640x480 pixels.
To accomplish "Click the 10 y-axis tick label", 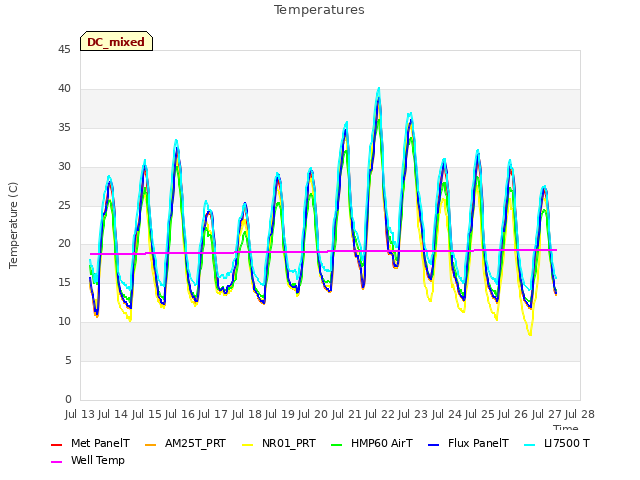I will pyautogui.click(x=64, y=322).
